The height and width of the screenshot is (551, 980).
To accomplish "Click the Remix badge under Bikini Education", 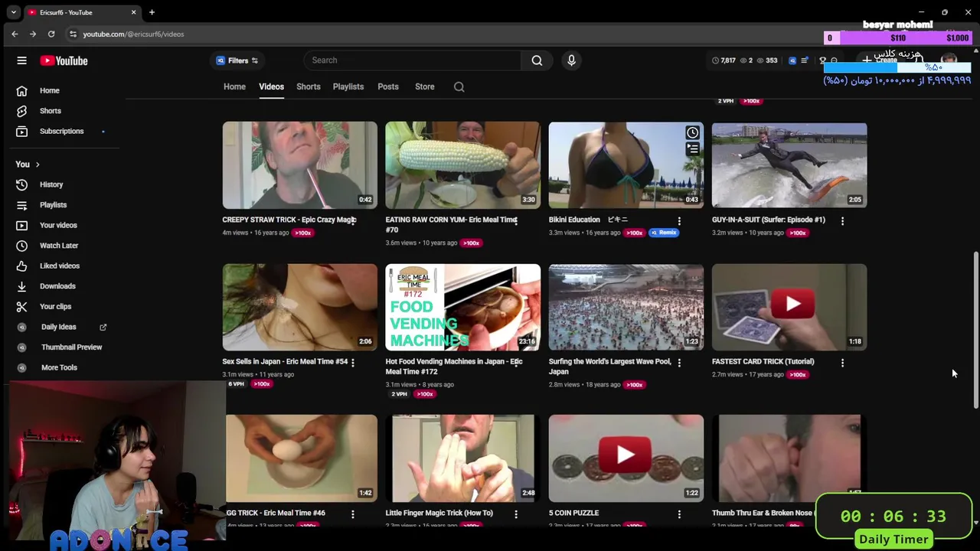I will 664,233.
